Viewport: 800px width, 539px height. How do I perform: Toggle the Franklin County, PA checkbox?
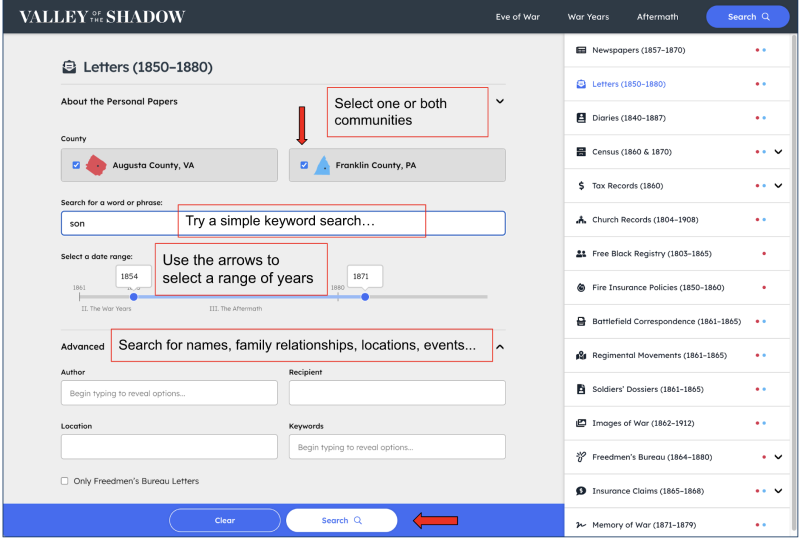tap(304, 165)
